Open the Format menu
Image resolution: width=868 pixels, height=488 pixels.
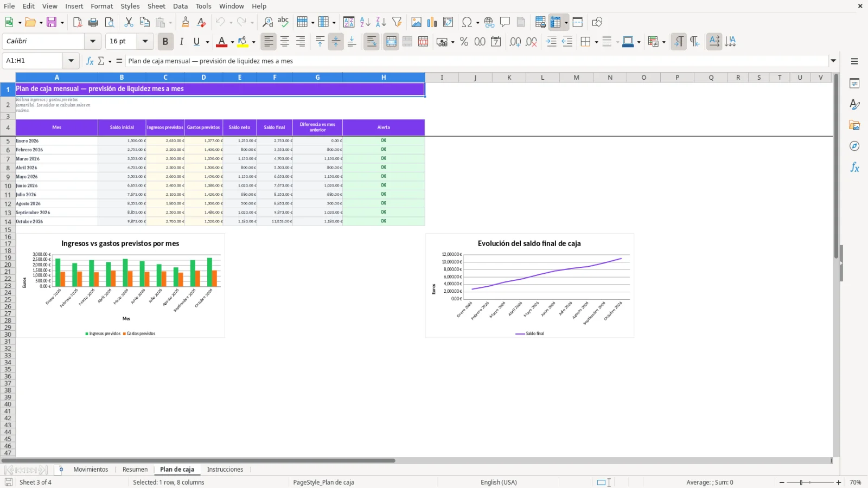pyautogui.click(x=102, y=6)
